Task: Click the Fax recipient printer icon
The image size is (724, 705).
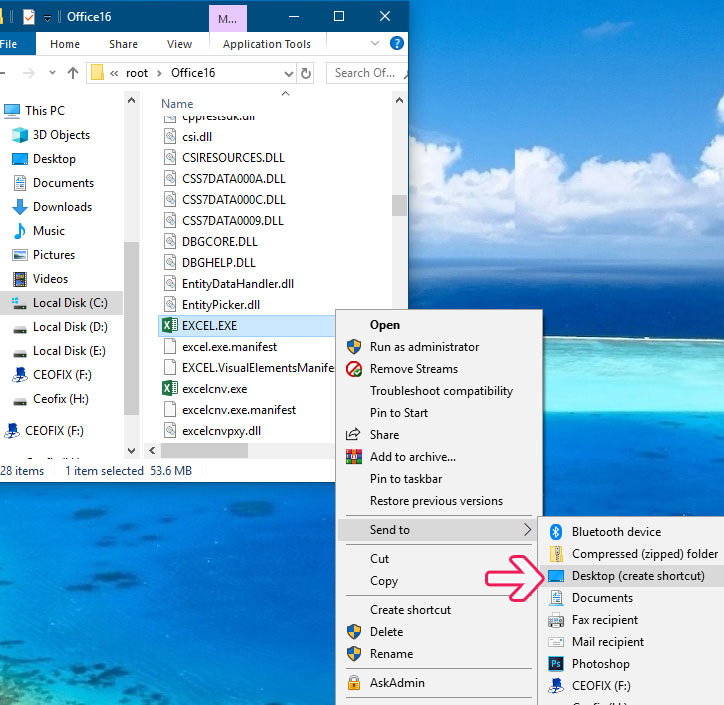Action: click(x=556, y=620)
